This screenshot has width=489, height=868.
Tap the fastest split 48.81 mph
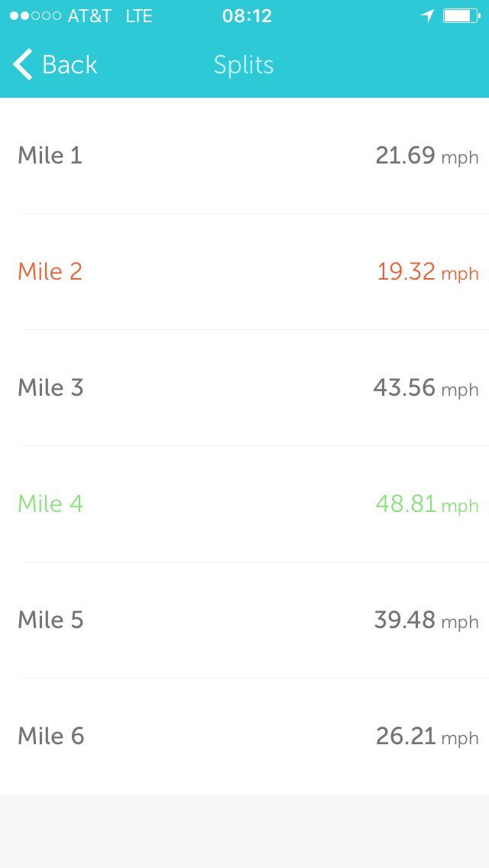[426, 504]
